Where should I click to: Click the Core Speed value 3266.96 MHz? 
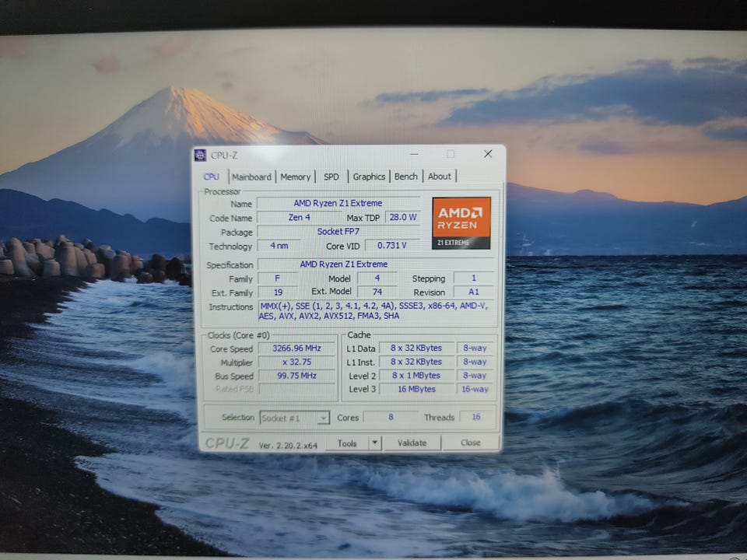point(296,348)
